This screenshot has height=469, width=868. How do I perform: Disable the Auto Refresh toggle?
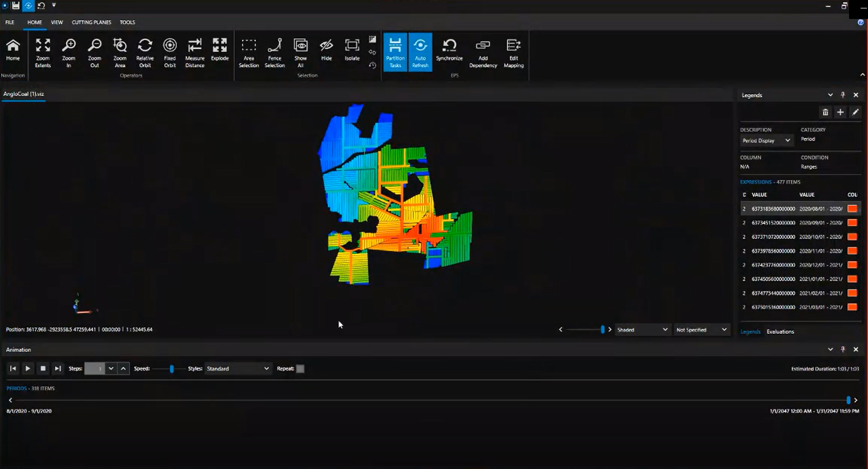[420, 52]
